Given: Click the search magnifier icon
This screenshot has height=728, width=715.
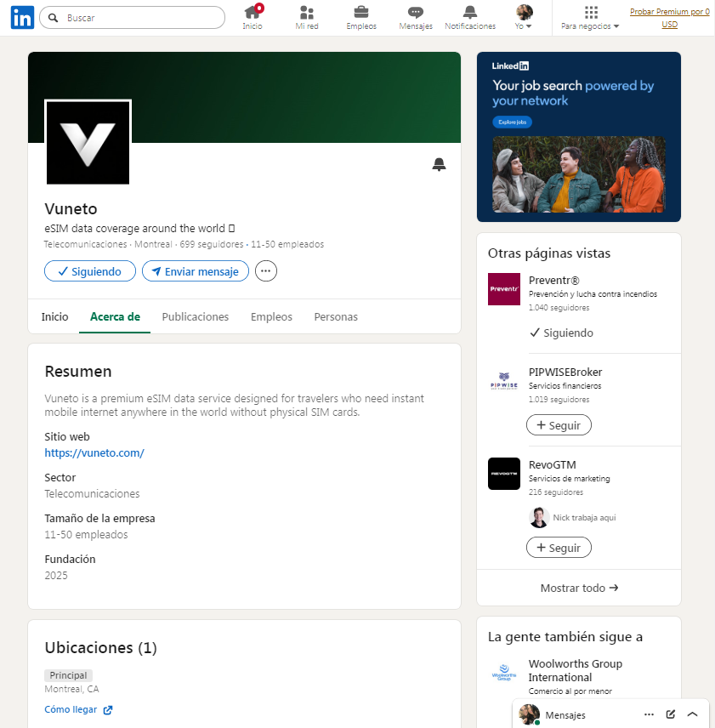Looking at the screenshot, I should pyautogui.click(x=54, y=18).
